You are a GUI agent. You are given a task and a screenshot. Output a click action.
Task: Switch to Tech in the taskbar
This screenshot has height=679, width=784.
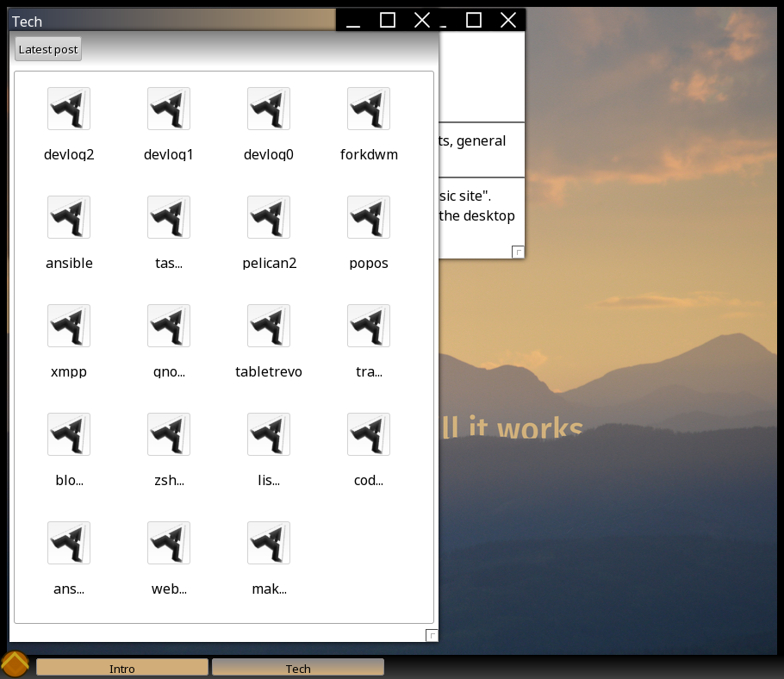tap(298, 669)
